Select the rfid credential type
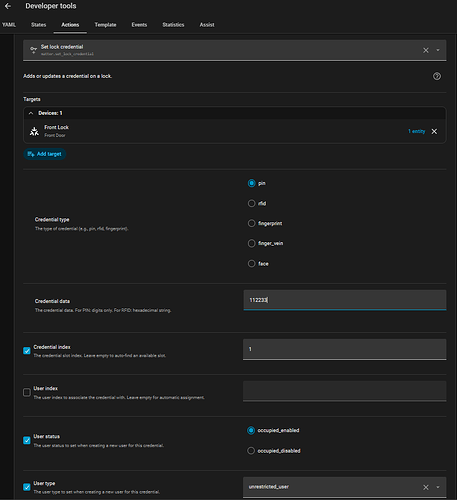The image size is (457, 500). point(251,203)
